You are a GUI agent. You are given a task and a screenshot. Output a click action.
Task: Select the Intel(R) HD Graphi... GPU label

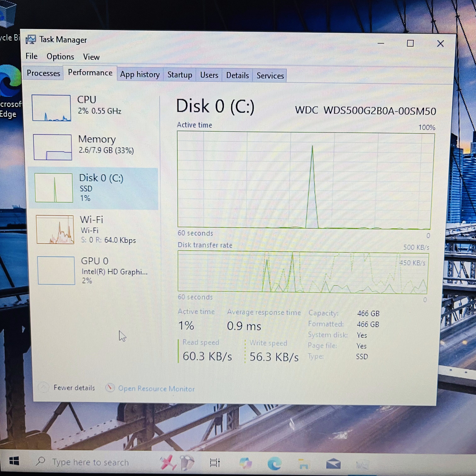pyautogui.click(x=115, y=272)
